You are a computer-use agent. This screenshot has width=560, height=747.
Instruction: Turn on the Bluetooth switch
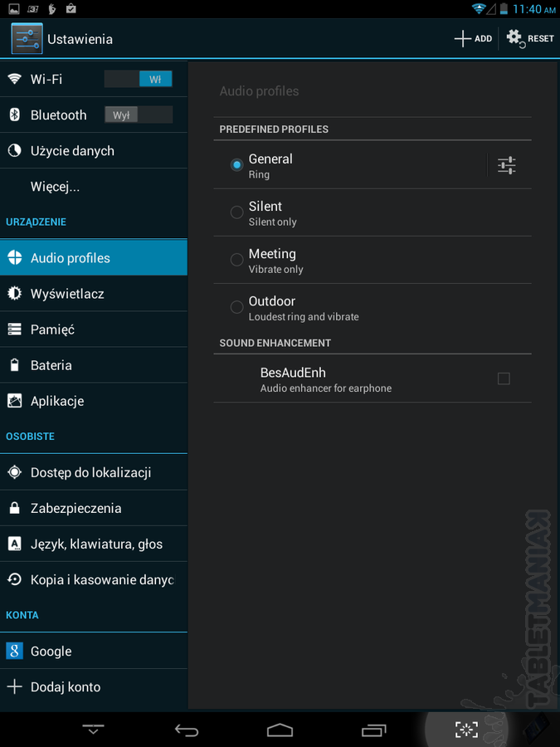point(138,115)
